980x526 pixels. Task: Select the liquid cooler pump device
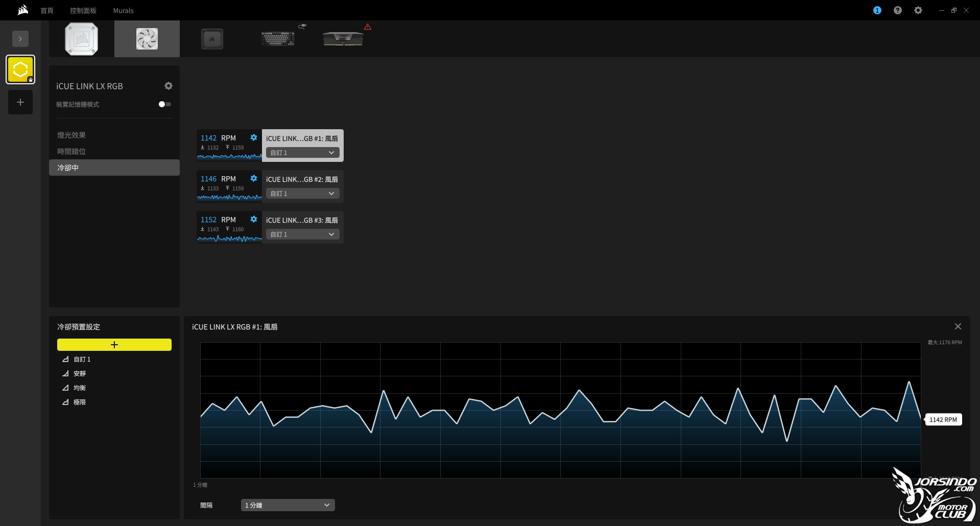pyautogui.click(x=82, y=39)
